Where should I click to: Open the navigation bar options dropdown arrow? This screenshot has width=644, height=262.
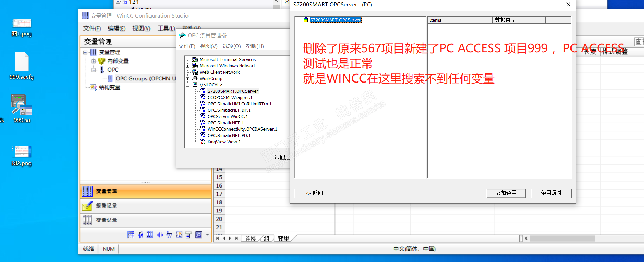pos(208,235)
